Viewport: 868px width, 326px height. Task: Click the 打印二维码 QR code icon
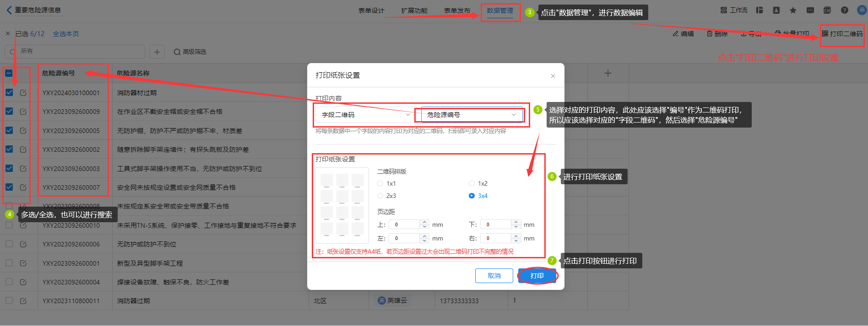point(825,33)
